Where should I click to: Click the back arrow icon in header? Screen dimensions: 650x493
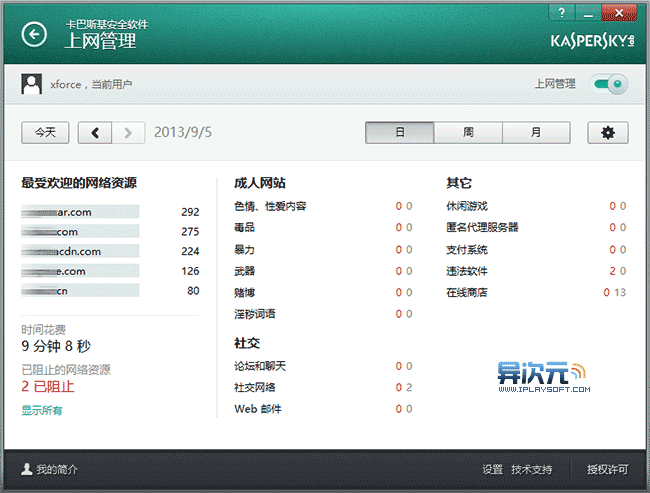(35, 36)
